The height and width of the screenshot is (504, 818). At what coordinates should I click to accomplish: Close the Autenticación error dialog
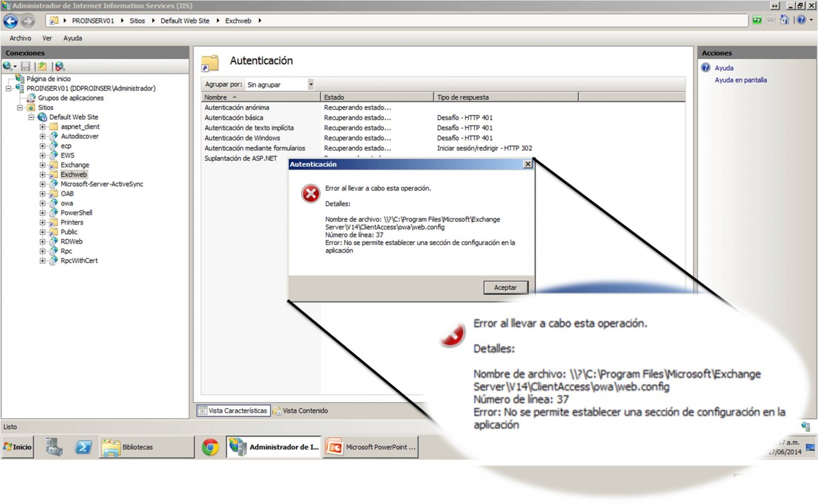coord(527,164)
